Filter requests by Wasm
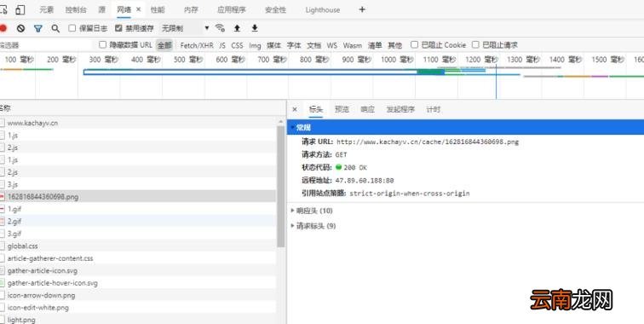 point(353,45)
